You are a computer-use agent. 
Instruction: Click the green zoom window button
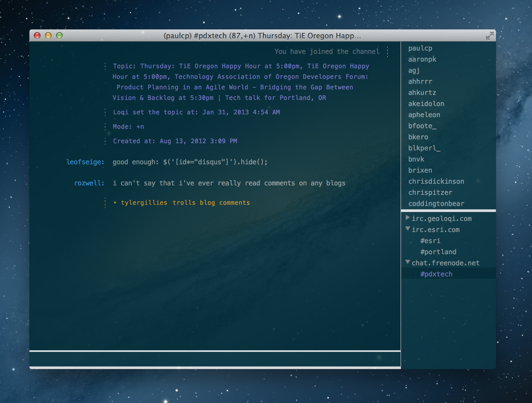point(59,36)
